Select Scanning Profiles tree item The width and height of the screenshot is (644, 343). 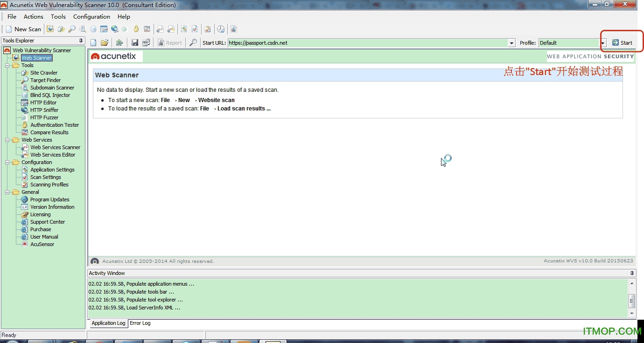[49, 185]
